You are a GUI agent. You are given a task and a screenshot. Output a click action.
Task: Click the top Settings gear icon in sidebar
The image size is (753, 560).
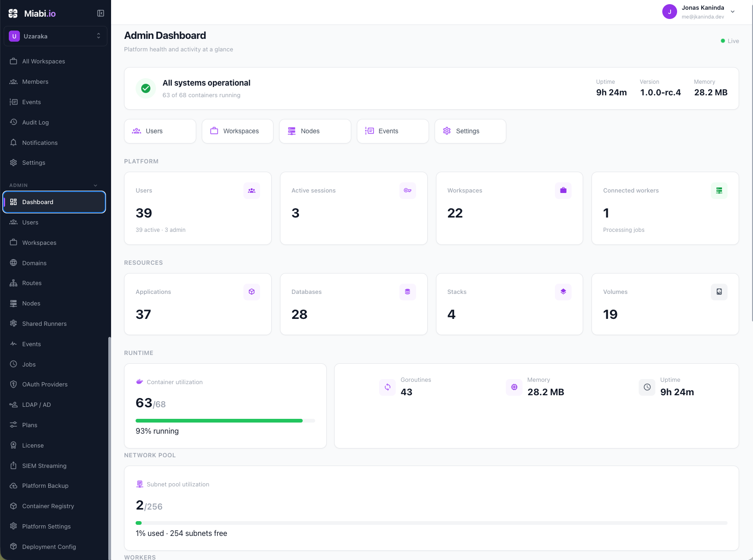[x=13, y=162]
